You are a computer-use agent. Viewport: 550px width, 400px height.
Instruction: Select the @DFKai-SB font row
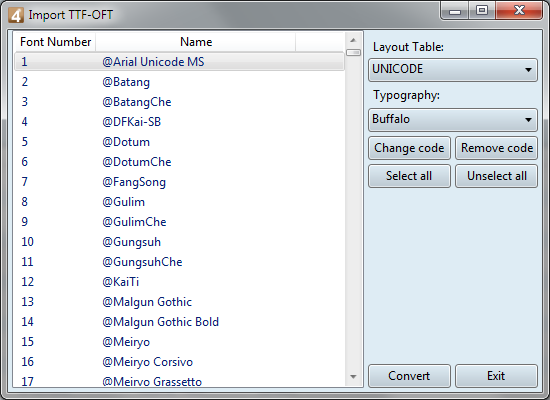coord(179,122)
